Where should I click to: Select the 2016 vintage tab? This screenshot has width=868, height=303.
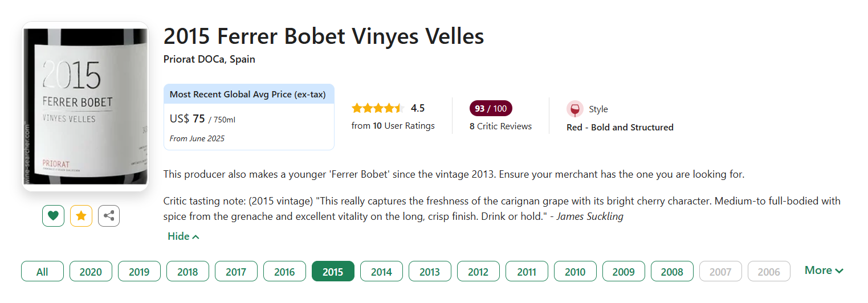point(284,272)
